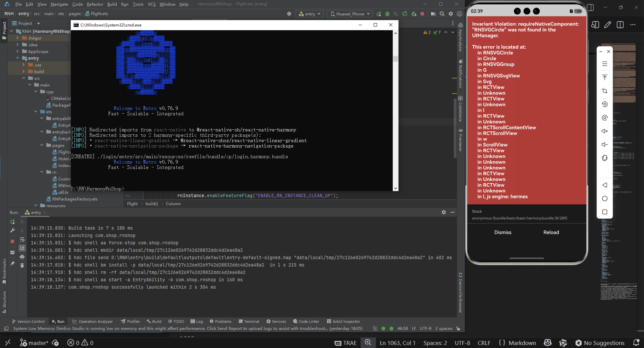Toggle the Structure side panel

4,302
